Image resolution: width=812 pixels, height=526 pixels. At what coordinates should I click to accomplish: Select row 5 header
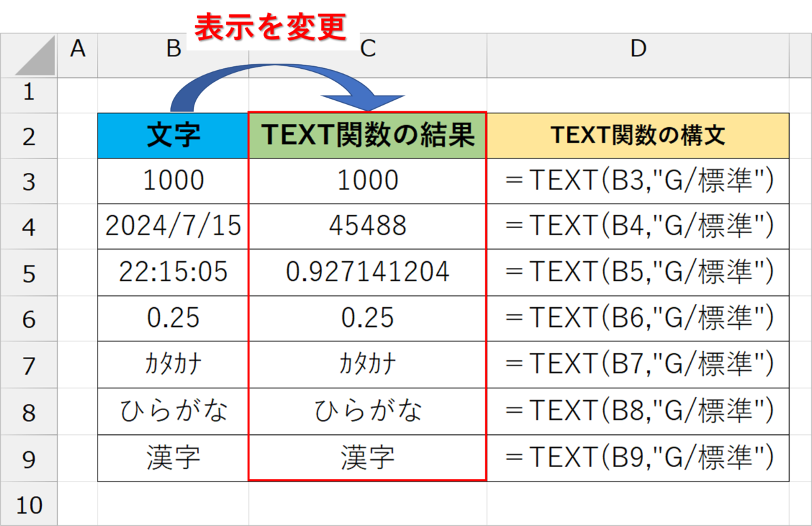tap(28, 272)
